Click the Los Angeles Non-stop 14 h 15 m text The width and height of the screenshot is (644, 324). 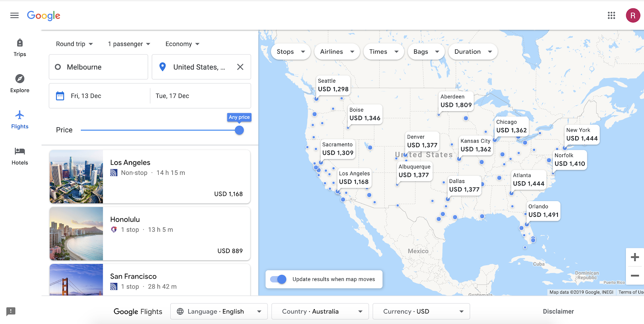tap(153, 173)
